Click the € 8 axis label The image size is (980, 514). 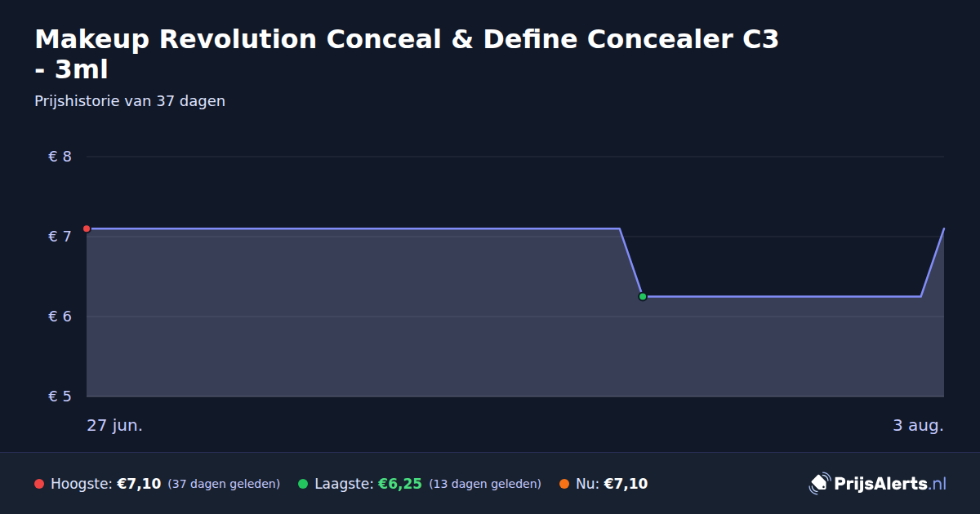(60, 157)
